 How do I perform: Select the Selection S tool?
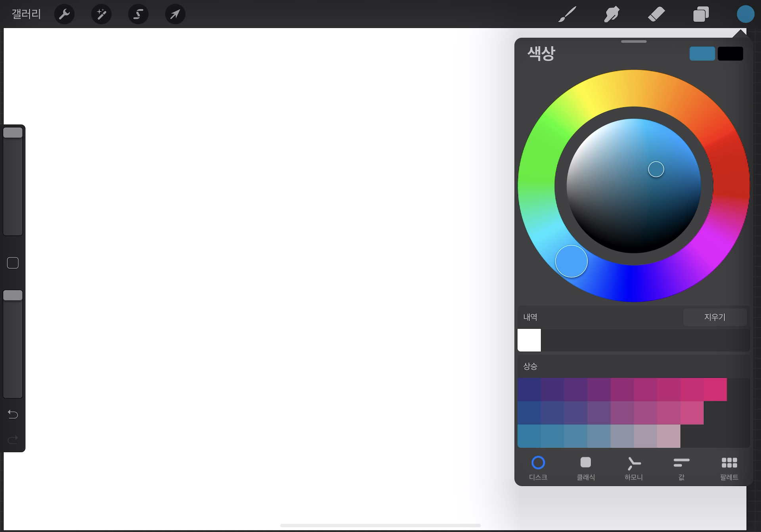tap(138, 14)
